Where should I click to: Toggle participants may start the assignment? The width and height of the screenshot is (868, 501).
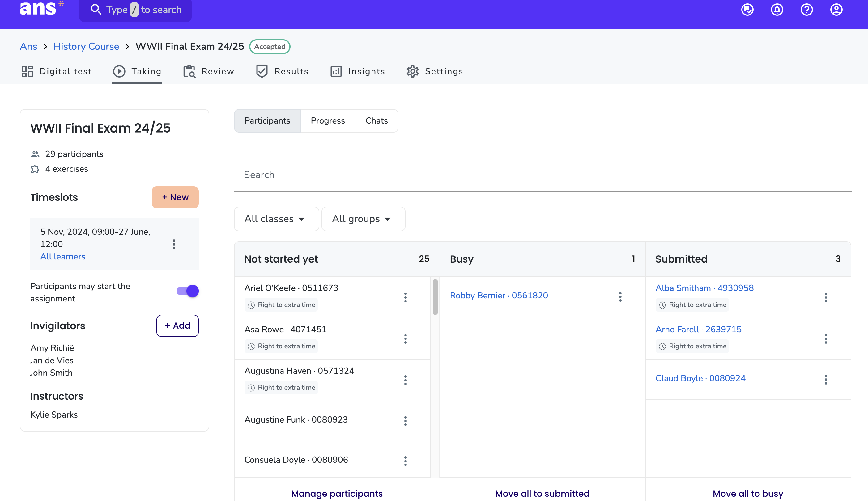[188, 291]
